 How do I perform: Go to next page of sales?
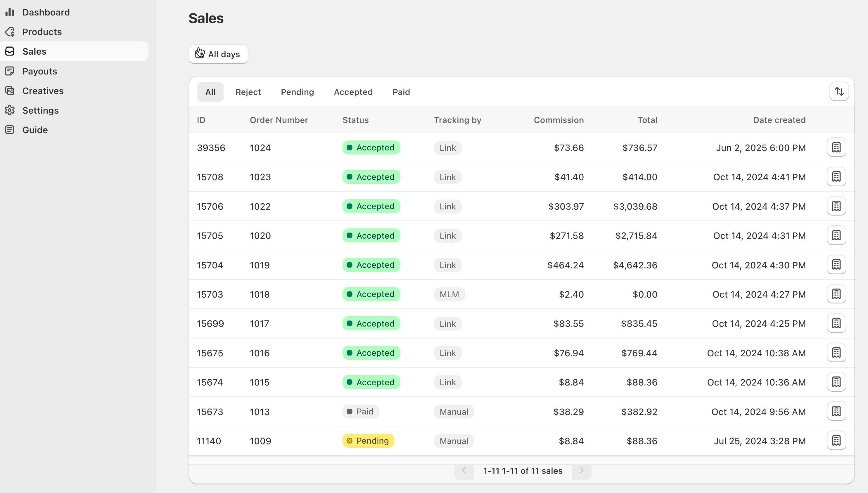point(581,471)
